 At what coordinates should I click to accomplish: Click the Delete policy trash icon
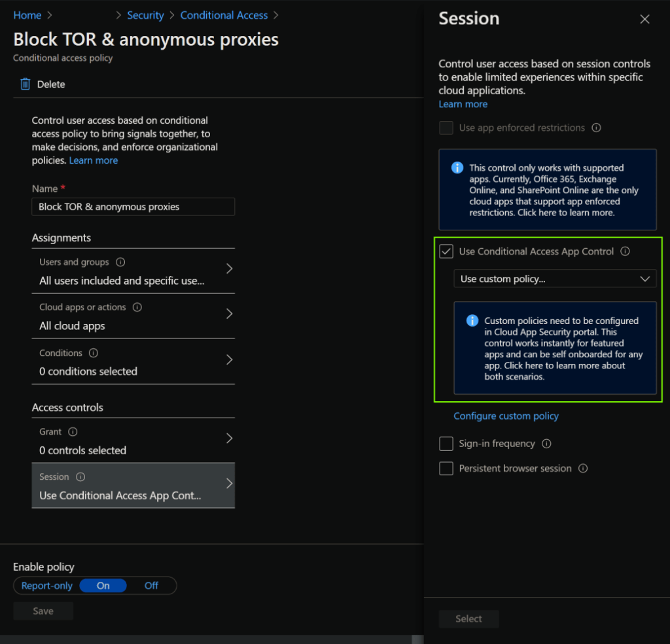[25, 84]
